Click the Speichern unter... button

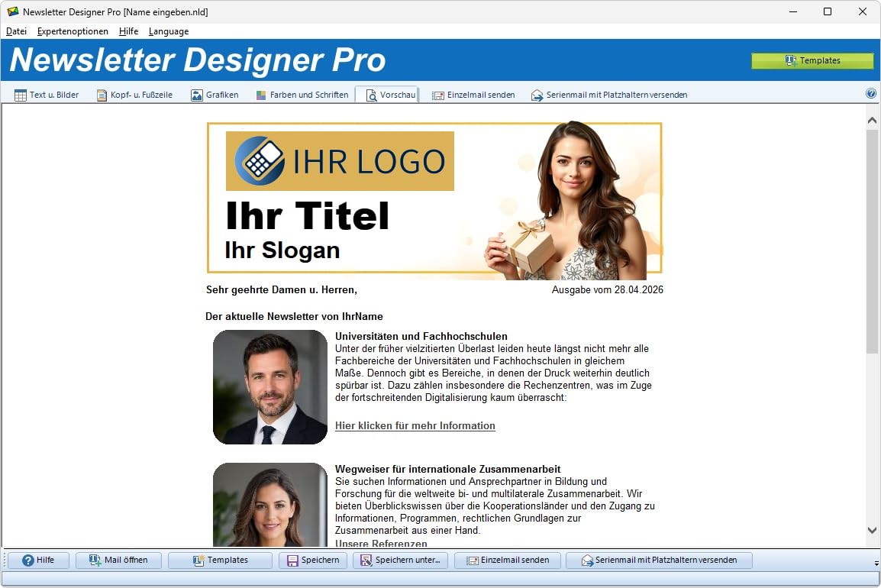tap(400, 561)
